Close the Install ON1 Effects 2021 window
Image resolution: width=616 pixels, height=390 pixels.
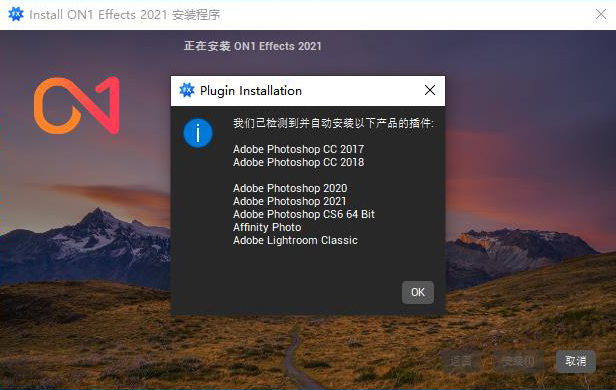pyautogui.click(x=601, y=15)
